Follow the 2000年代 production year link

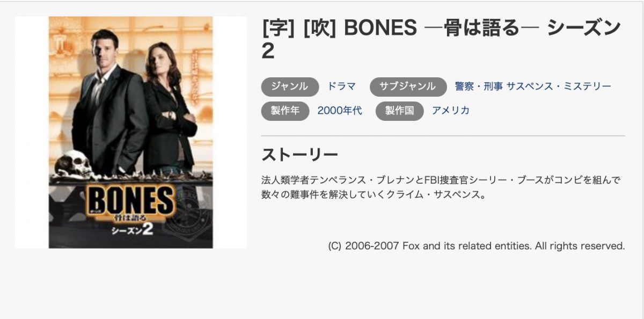click(x=340, y=111)
